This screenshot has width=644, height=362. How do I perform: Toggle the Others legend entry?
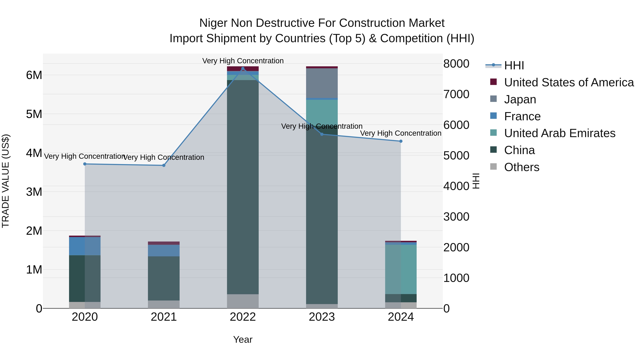click(515, 167)
